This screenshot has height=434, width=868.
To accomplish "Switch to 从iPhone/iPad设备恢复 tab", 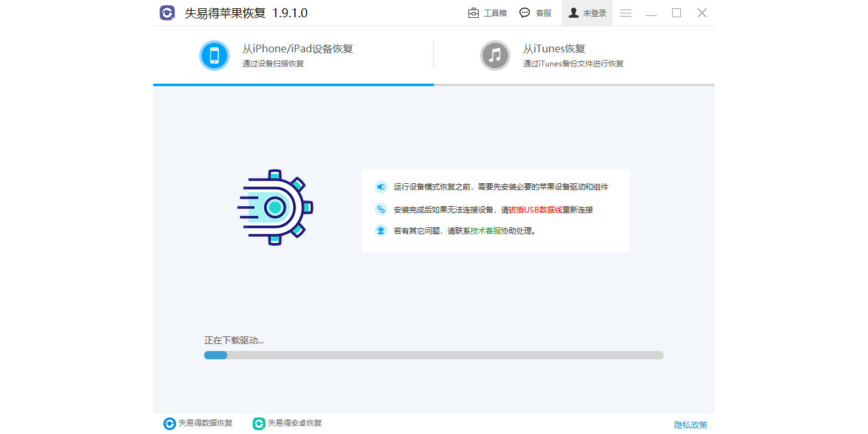I will 294,56.
